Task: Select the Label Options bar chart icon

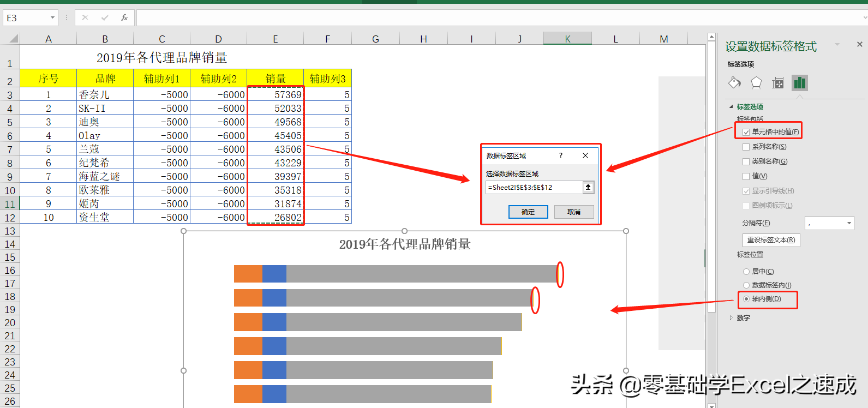Action: [800, 83]
